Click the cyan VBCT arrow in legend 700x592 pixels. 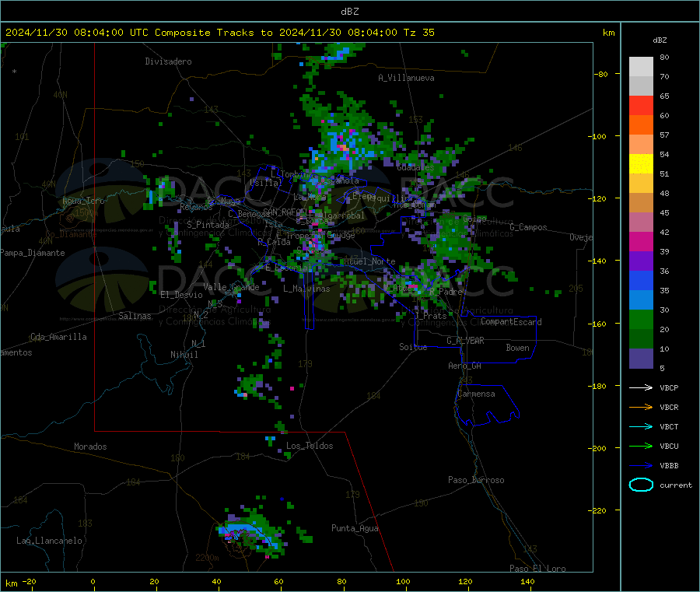(x=641, y=427)
